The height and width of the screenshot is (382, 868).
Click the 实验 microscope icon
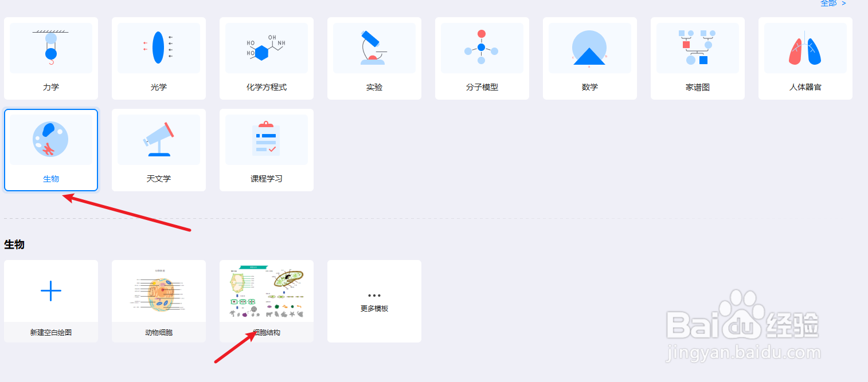click(x=374, y=47)
